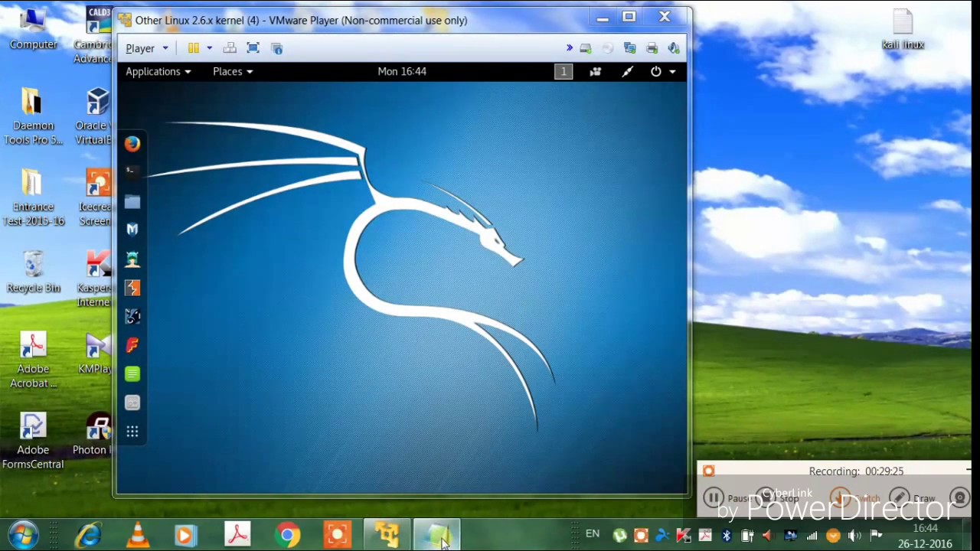Viewport: 980px width, 551px height.
Task: Open Adobe Reader from the taskbar
Action: click(237, 534)
